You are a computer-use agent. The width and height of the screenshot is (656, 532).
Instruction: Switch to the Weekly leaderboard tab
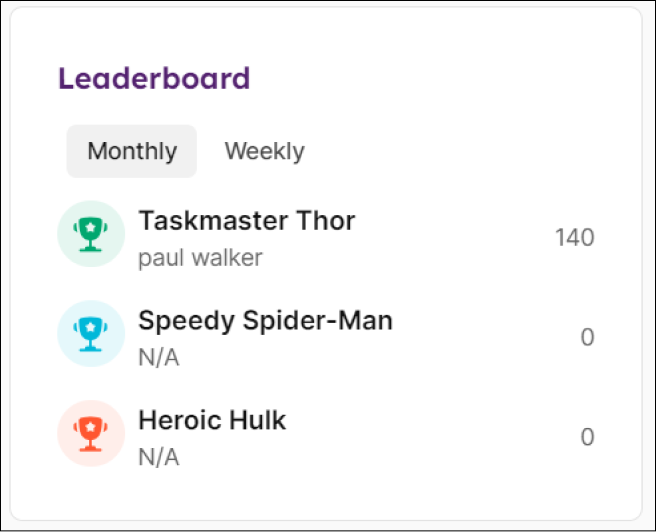click(x=265, y=151)
